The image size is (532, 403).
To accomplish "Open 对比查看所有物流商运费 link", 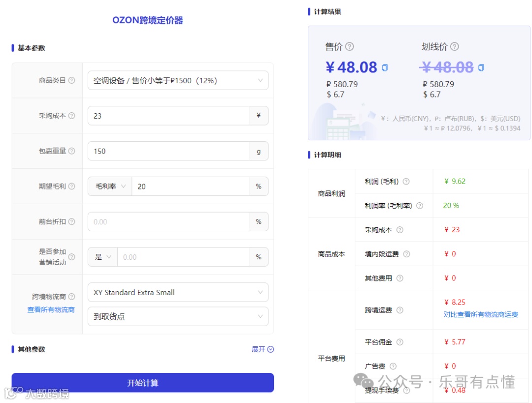I will point(481,314).
